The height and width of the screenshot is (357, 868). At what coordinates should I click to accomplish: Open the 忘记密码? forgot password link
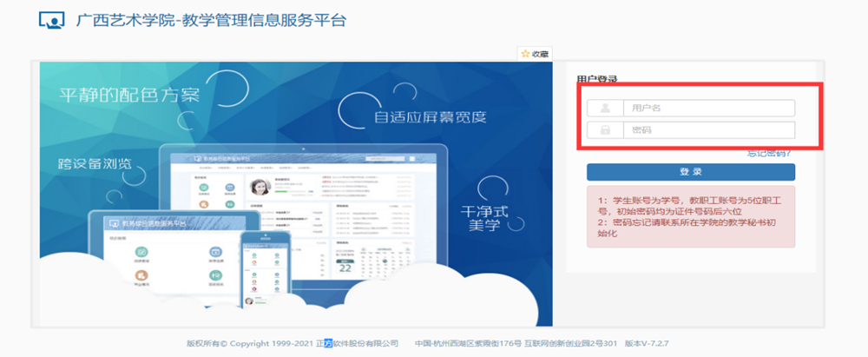[769, 153]
